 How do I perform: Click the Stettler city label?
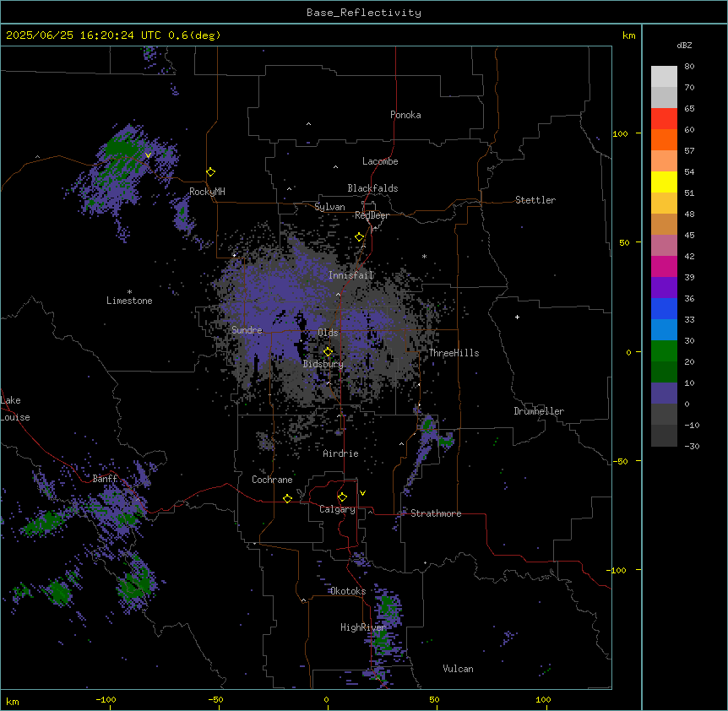click(x=535, y=200)
